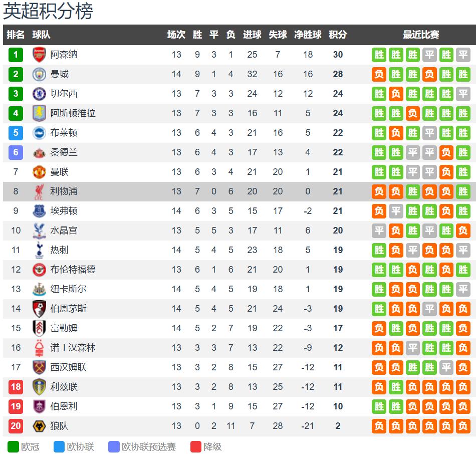
Task: Click the Tottenham cockerel crest icon
Action: (39, 250)
